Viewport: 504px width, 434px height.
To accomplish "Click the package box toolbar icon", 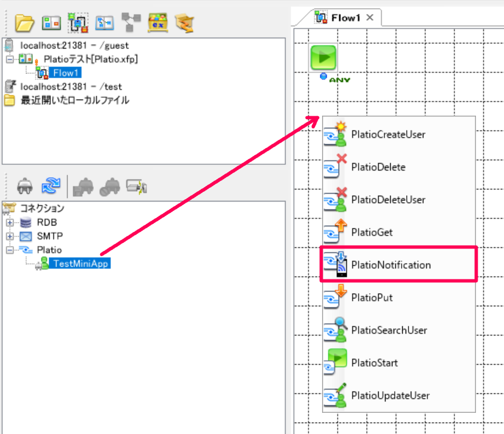I will coord(185,23).
